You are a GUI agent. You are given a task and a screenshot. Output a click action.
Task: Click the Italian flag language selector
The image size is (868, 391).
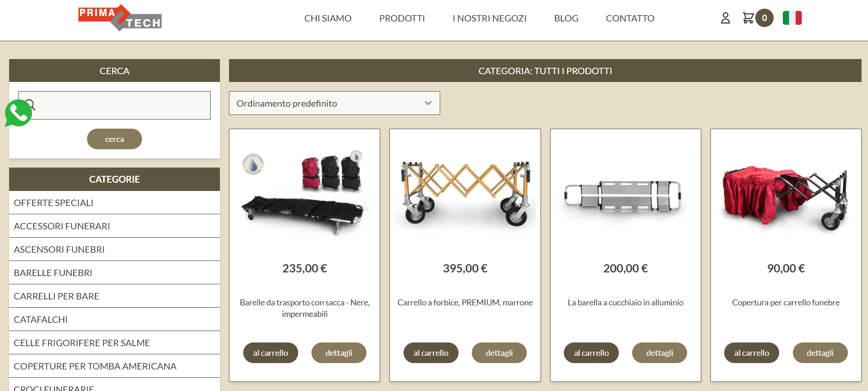tap(792, 18)
